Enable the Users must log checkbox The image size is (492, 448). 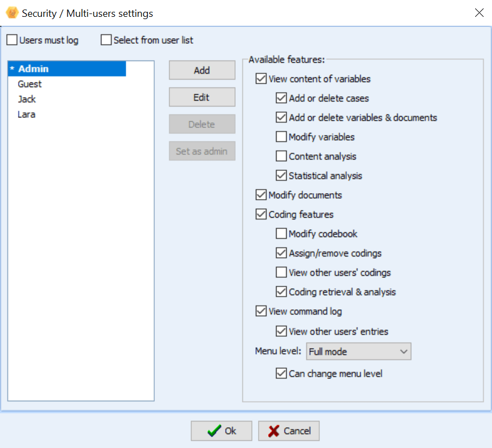click(x=12, y=40)
